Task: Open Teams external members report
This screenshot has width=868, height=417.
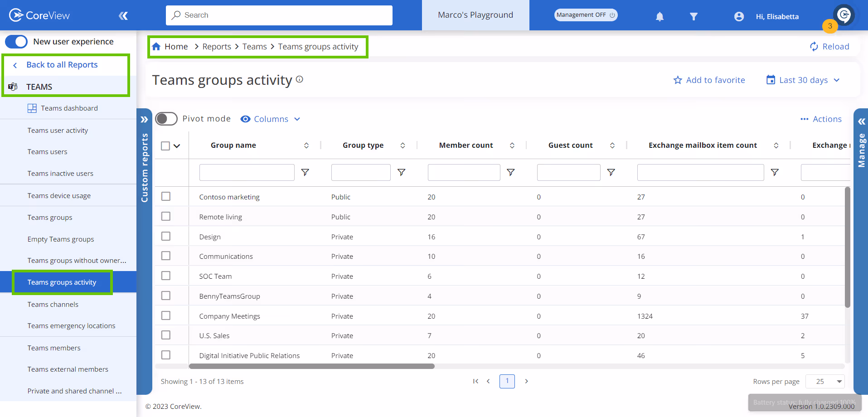Action: (x=68, y=369)
